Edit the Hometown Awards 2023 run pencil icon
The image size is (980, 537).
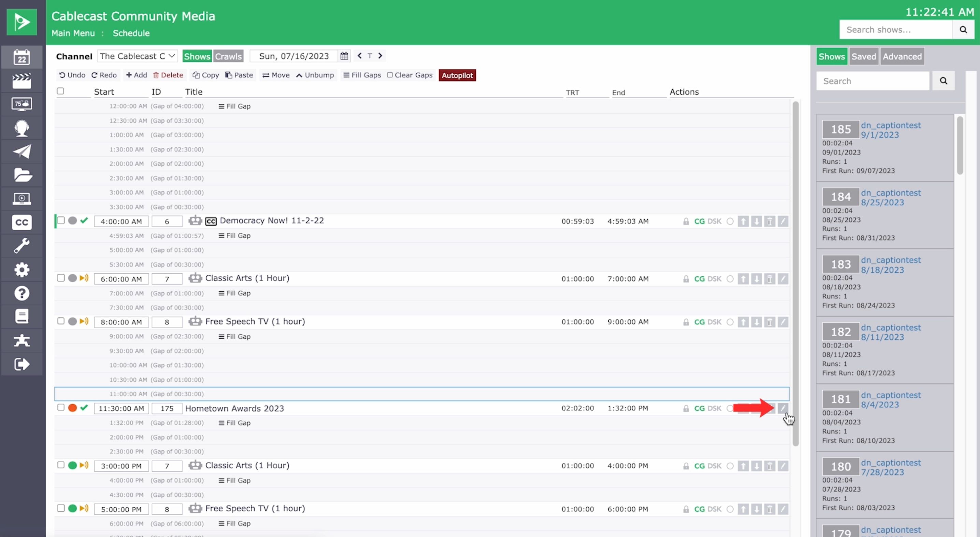click(782, 408)
